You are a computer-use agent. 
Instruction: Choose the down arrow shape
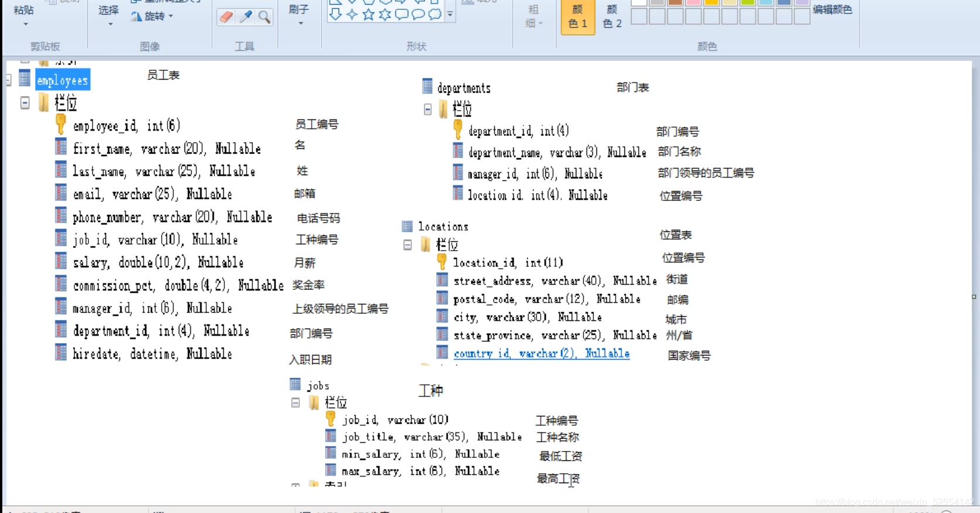click(x=336, y=14)
